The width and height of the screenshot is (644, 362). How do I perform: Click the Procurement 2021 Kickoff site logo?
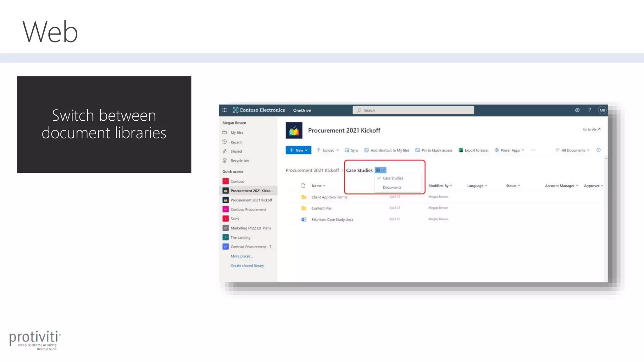[x=294, y=130]
